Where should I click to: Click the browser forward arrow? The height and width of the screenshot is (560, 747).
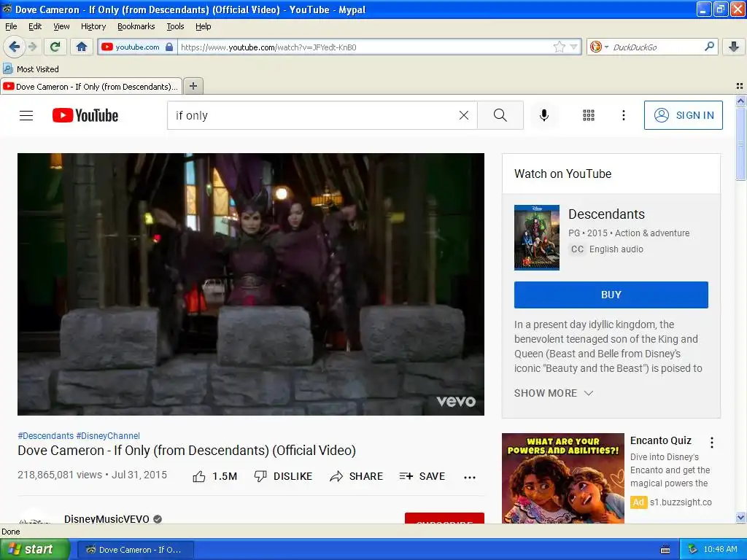pyautogui.click(x=32, y=47)
